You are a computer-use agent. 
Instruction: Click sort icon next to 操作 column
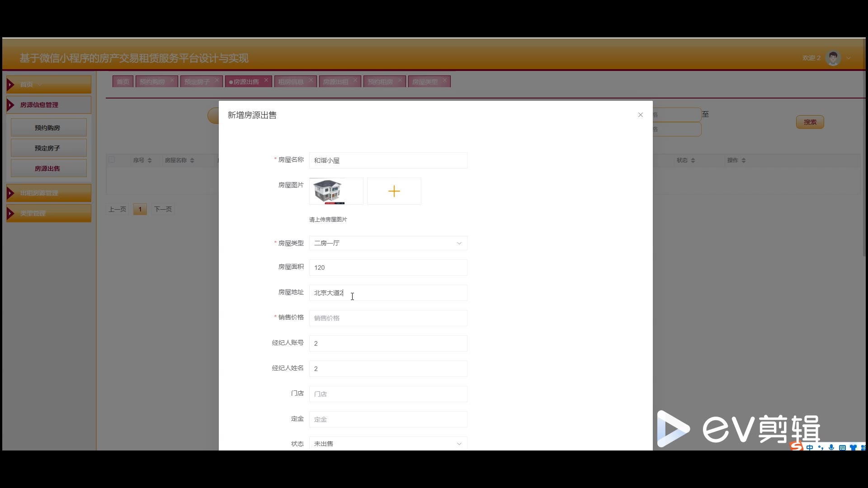click(744, 160)
